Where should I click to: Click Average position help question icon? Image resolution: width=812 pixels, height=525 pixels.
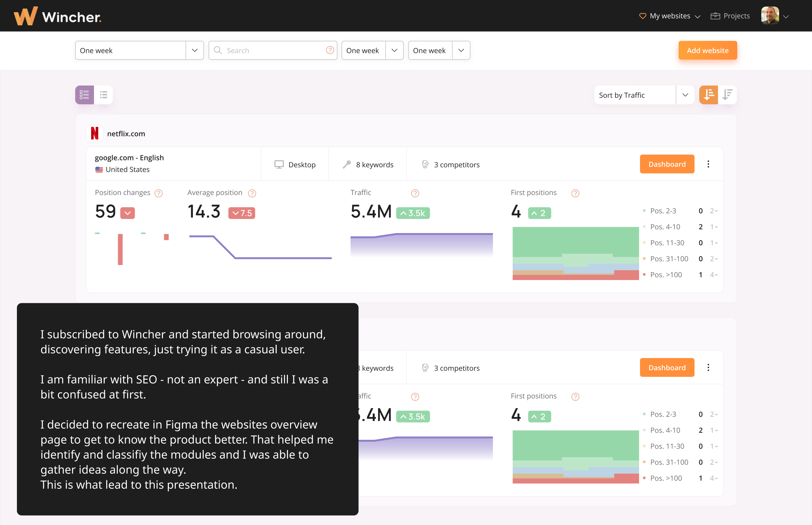point(252,193)
